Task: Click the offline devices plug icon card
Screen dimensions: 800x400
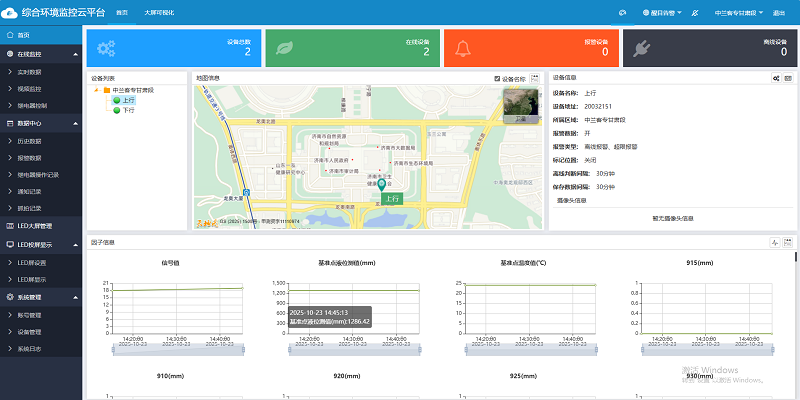Action: point(641,48)
